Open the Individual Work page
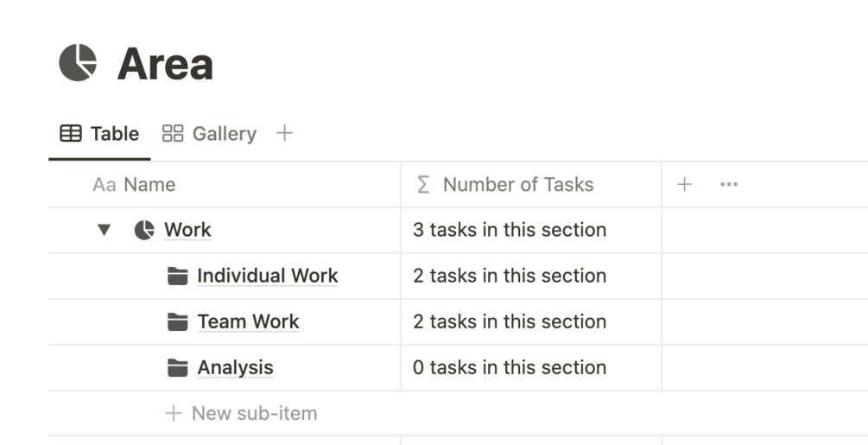Viewport: 868px width, 445px height. [x=267, y=276]
